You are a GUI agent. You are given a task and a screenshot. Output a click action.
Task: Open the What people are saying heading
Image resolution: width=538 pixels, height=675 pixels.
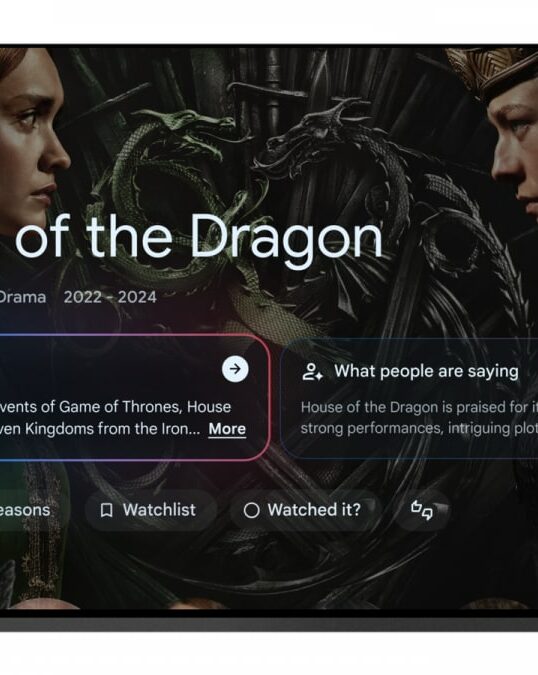[x=426, y=371]
